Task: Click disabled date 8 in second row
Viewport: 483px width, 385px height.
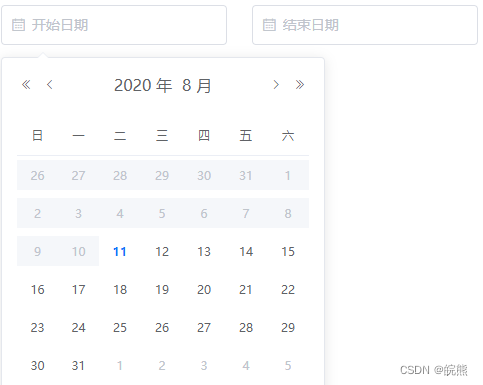Action: 288,213
